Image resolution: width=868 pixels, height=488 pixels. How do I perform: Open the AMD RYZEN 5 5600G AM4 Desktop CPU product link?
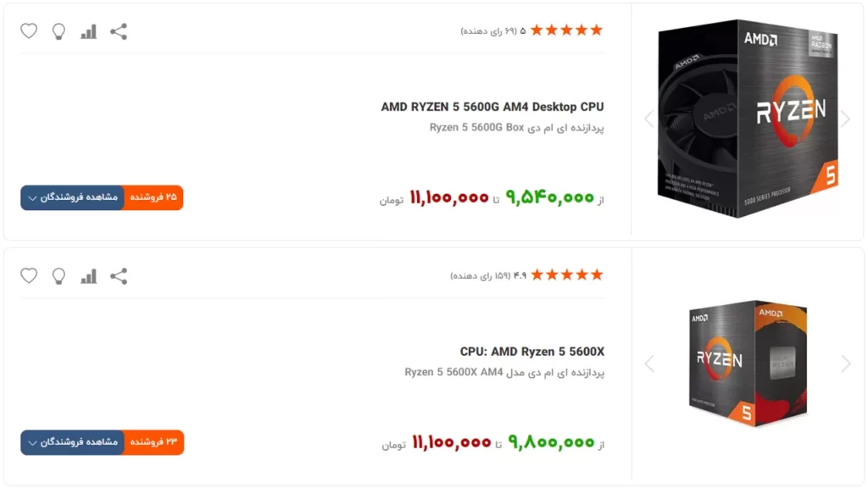[492, 107]
